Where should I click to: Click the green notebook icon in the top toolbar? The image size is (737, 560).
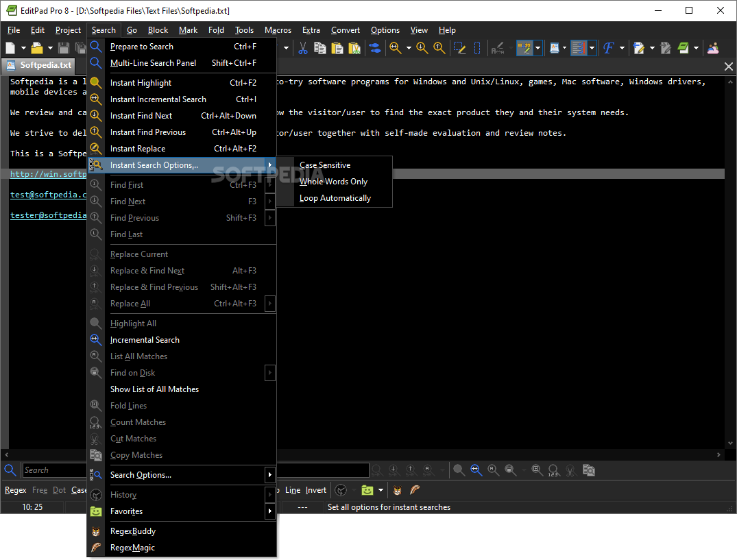[683, 48]
